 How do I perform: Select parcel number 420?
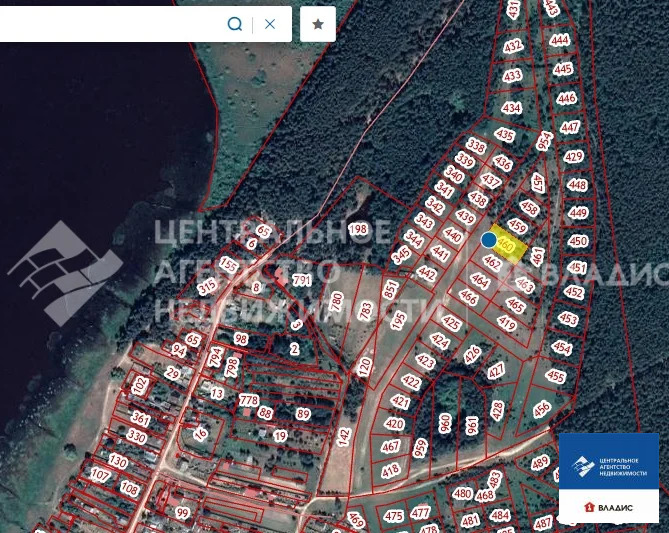[394, 424]
